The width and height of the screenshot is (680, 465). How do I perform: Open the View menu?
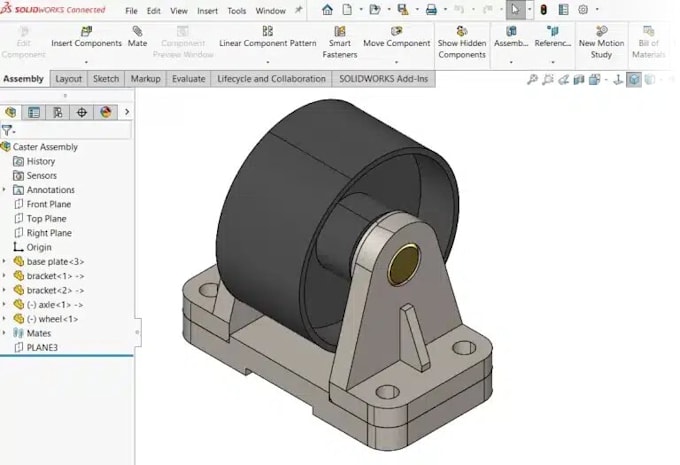179,11
